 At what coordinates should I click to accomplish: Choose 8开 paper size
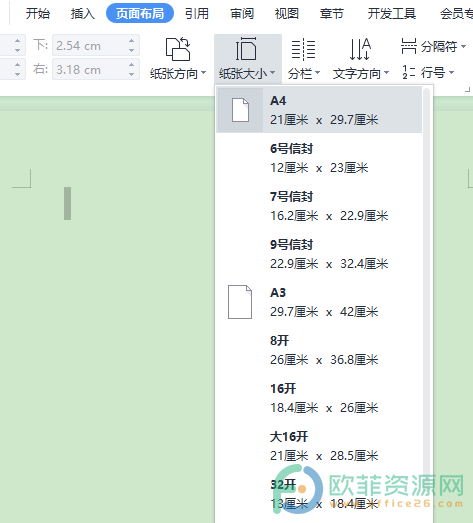319,350
